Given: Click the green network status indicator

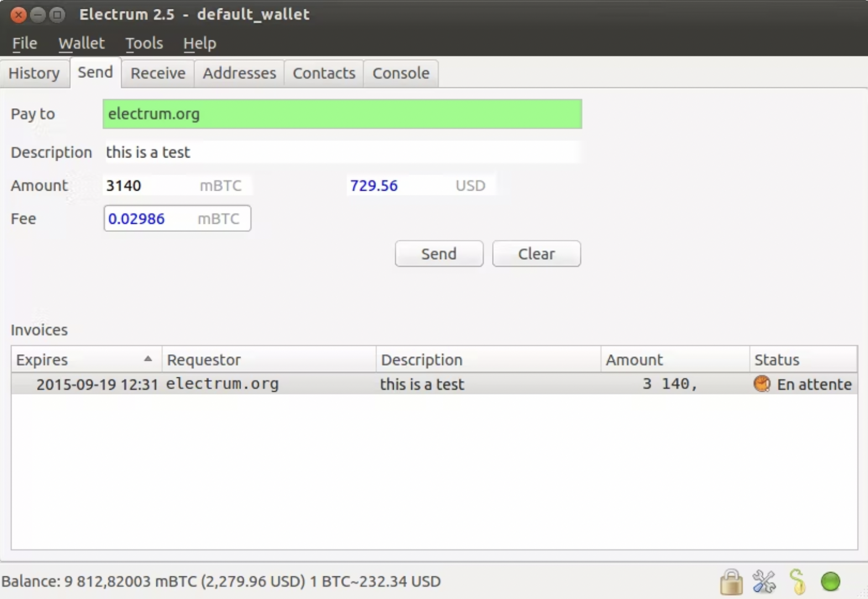Looking at the screenshot, I should (830, 581).
